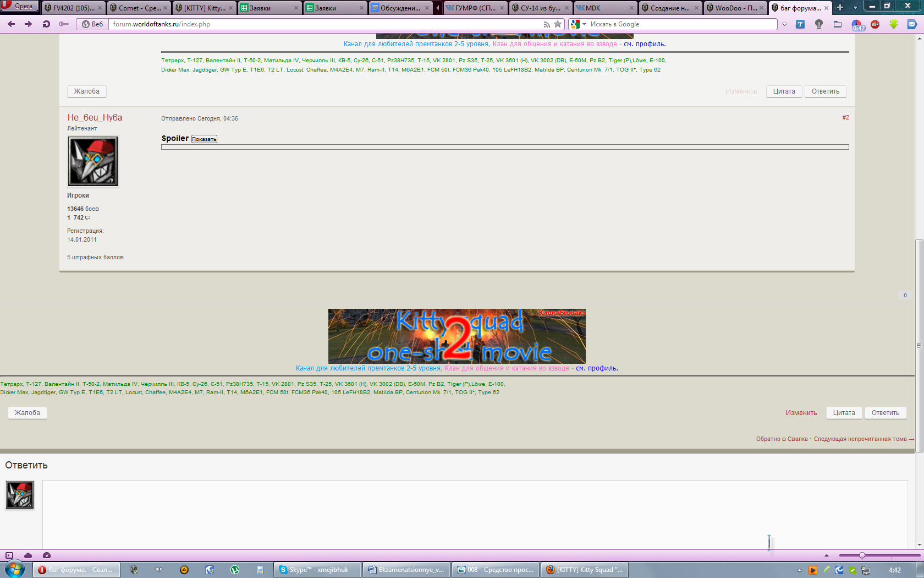Focus the forum.worldoftanks.ru address field
The width and height of the screenshot is (924, 578).
click(324, 24)
